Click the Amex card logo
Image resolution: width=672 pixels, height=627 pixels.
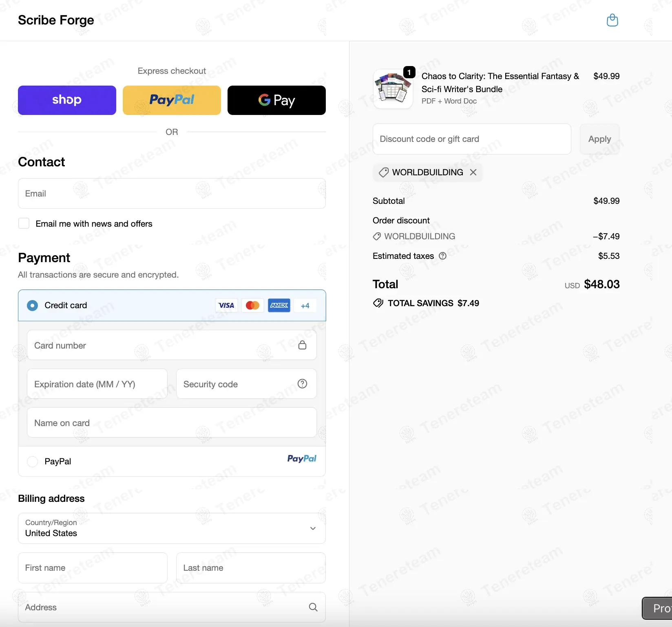(x=279, y=305)
